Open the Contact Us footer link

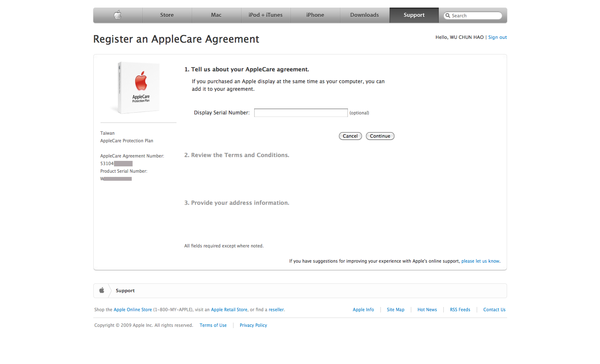pos(494,310)
